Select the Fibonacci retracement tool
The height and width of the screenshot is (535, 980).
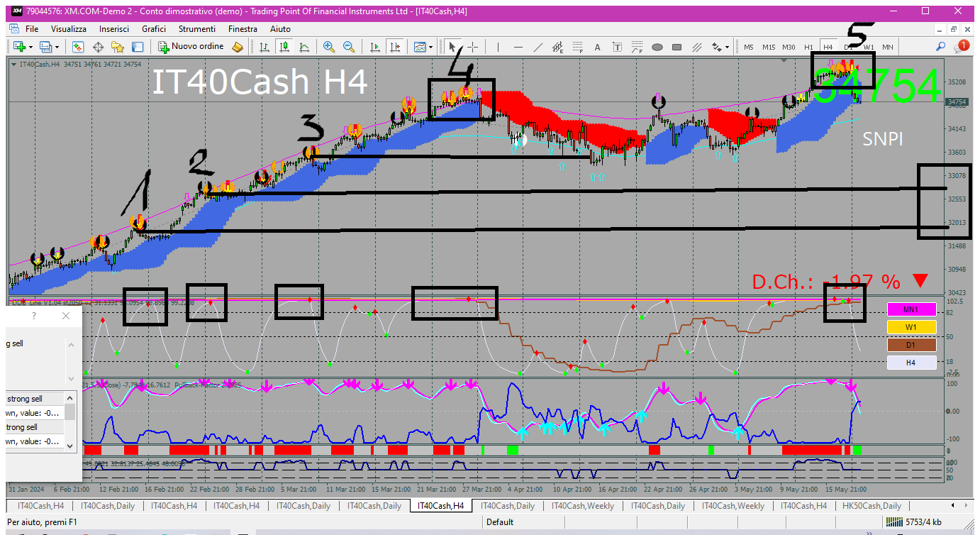pyautogui.click(x=578, y=47)
